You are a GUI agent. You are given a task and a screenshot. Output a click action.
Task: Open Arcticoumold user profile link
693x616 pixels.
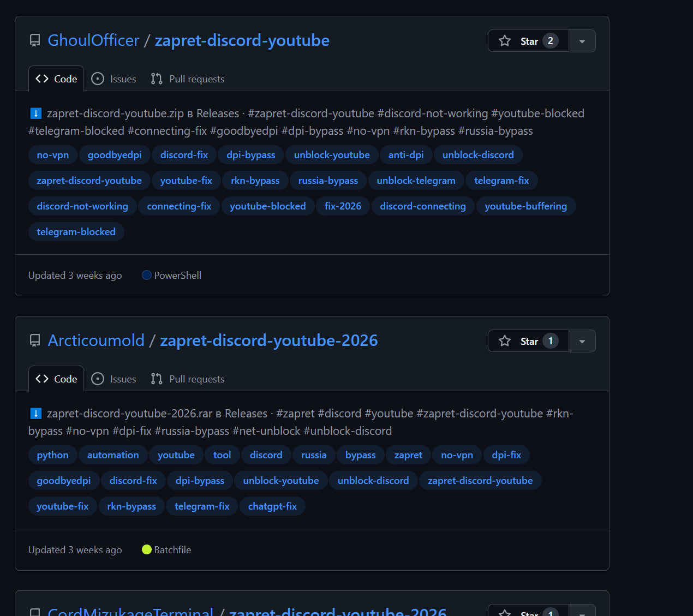tap(96, 340)
